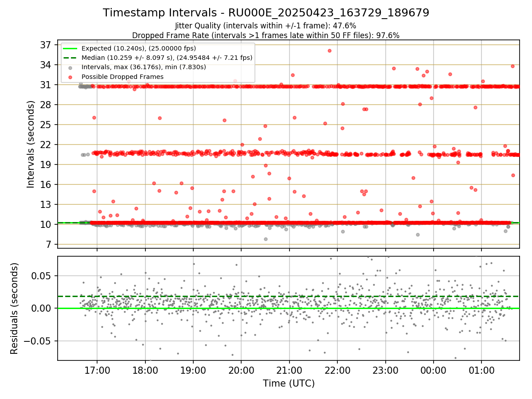Click the solid green line sample in legend
Screen dimensions: 532x399
tap(70, 48)
